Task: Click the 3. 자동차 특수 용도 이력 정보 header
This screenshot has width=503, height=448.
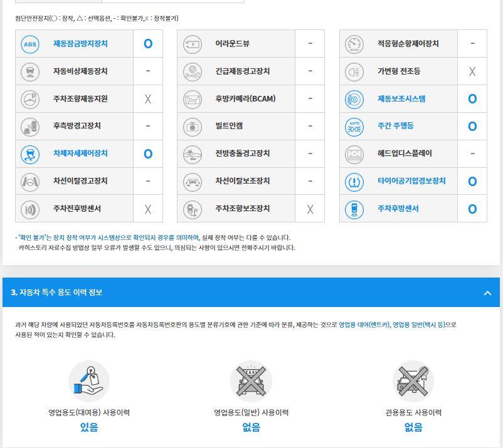Action: [x=57, y=293]
